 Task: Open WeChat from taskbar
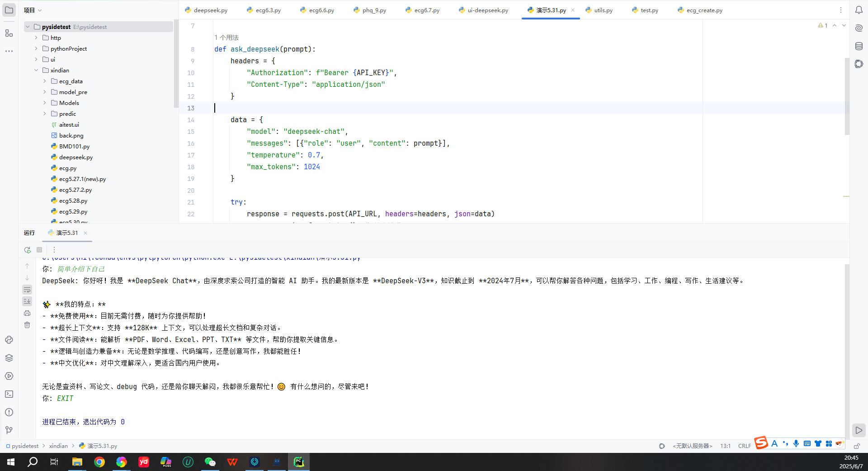coord(210,462)
